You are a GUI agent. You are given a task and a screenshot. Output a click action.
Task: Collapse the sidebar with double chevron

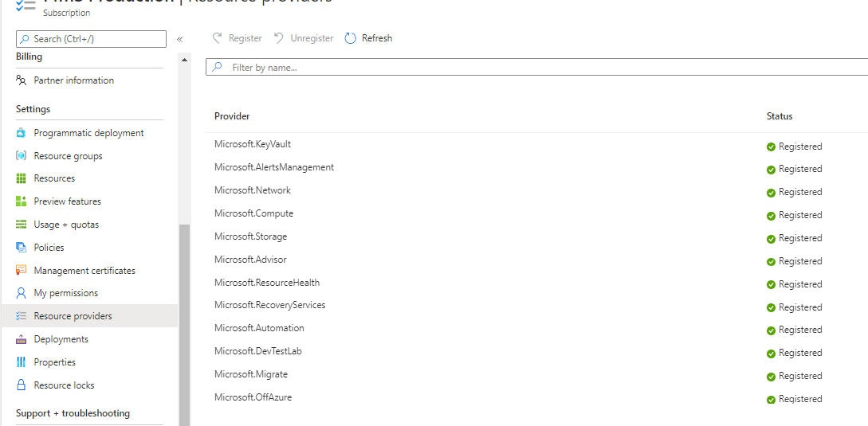[179, 39]
